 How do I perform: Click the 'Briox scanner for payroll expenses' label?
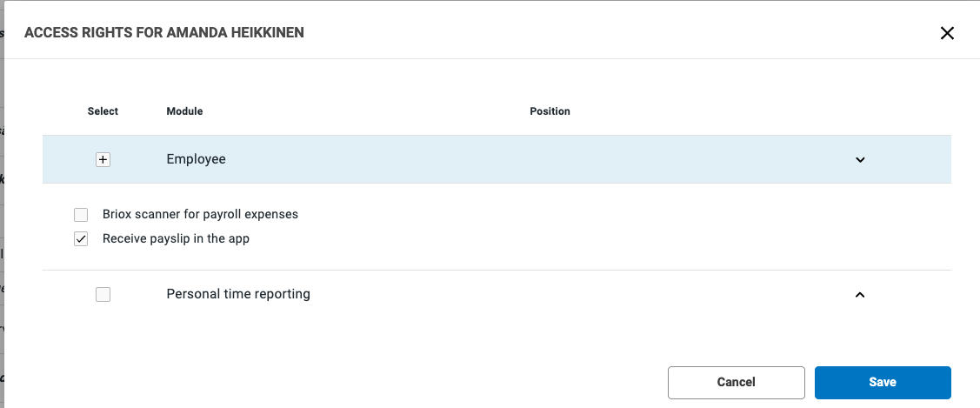tap(200, 214)
